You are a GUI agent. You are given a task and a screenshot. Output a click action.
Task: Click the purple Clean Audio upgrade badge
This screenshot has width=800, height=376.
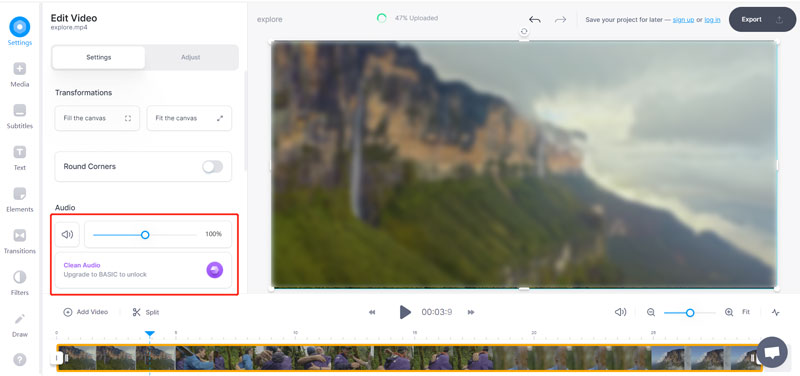tap(215, 270)
